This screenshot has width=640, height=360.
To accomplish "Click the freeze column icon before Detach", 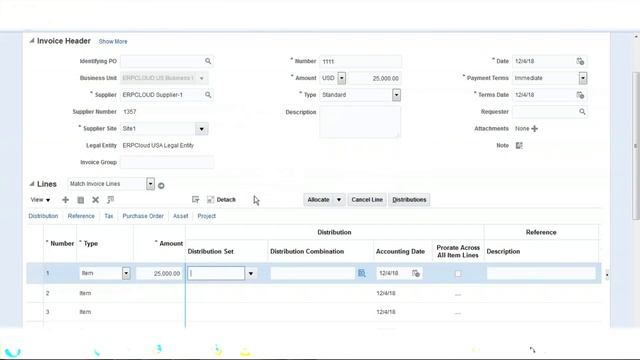I will point(196,200).
